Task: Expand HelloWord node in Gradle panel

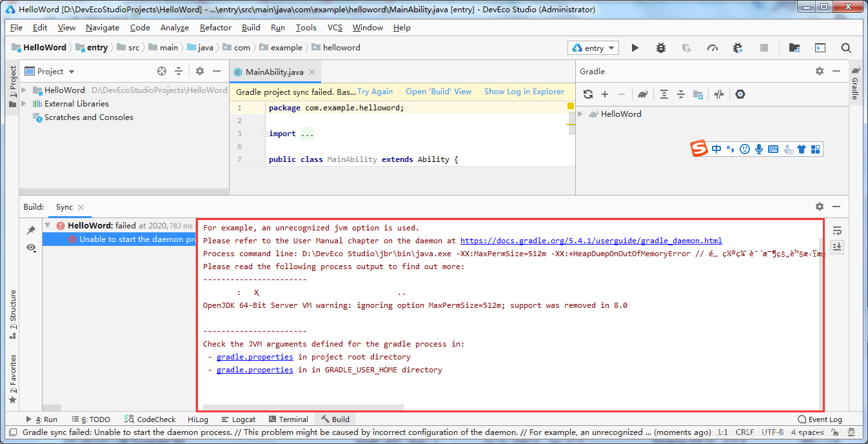Action: pos(580,114)
